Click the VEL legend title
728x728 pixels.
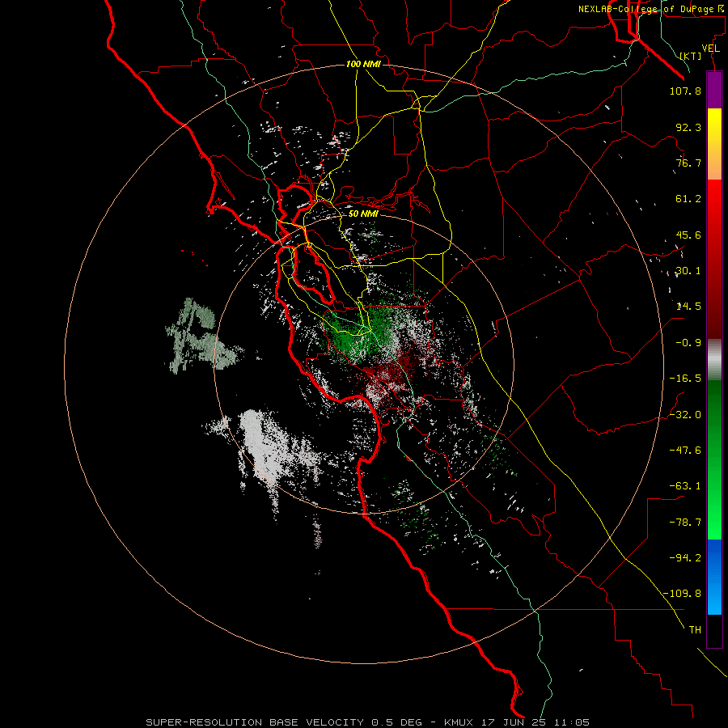click(710, 49)
